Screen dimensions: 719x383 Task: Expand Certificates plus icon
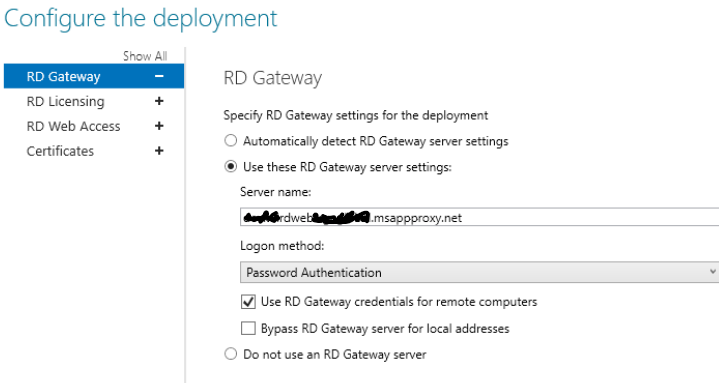pyautogui.click(x=159, y=150)
